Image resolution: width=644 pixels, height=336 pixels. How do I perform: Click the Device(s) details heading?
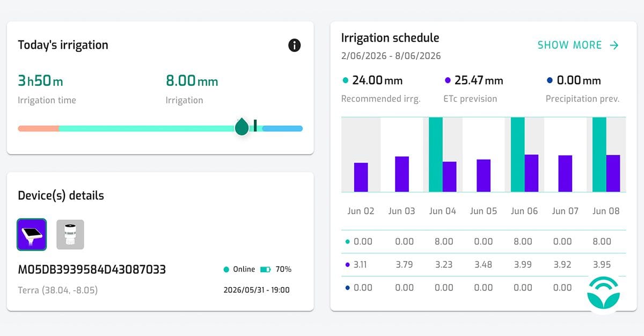click(x=61, y=196)
